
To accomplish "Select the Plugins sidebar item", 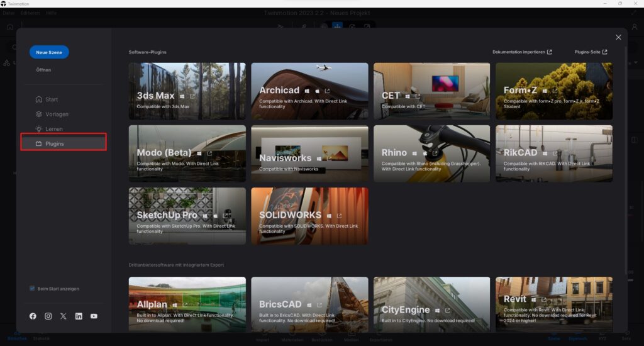I will (x=64, y=143).
